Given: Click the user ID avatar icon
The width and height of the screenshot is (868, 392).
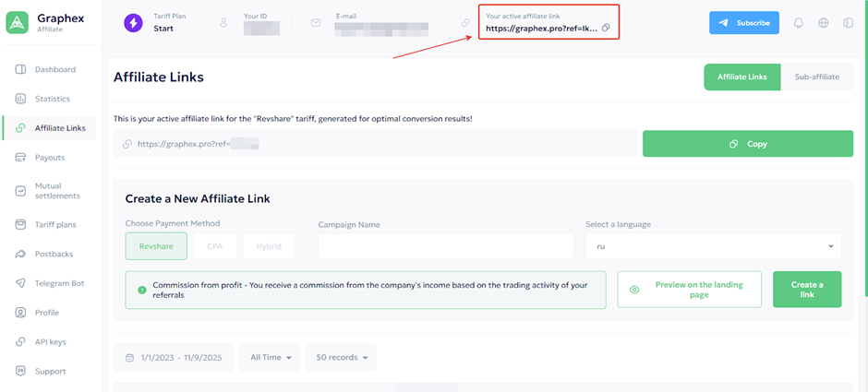Looking at the screenshot, I should coord(222,23).
